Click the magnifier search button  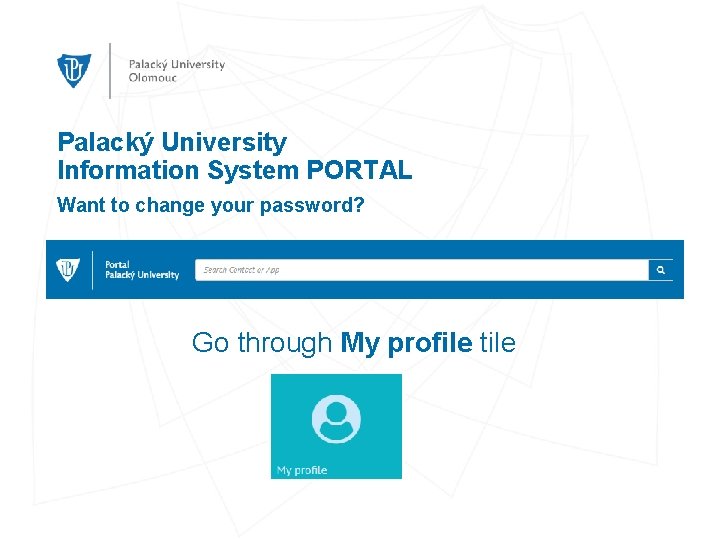[661, 270]
